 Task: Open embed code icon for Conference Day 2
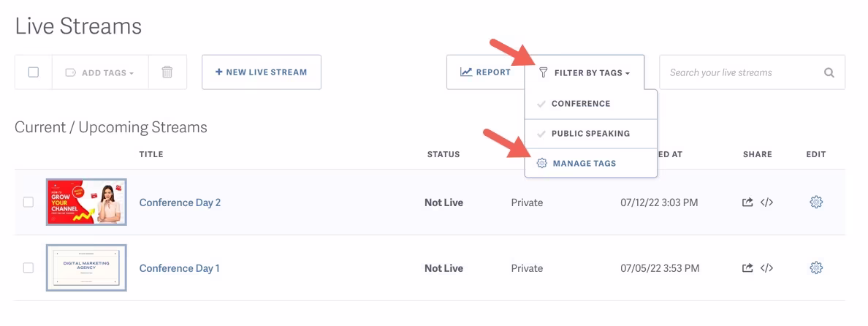point(766,202)
